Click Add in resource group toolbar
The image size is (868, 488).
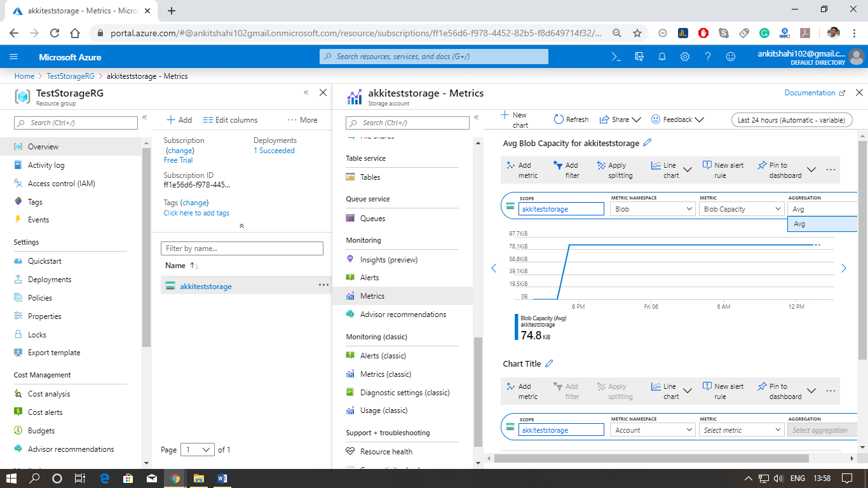tap(179, 120)
